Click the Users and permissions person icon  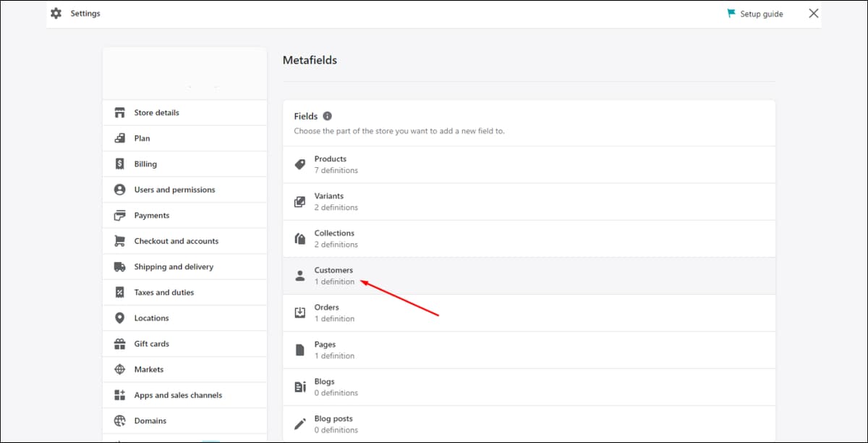pyautogui.click(x=120, y=190)
